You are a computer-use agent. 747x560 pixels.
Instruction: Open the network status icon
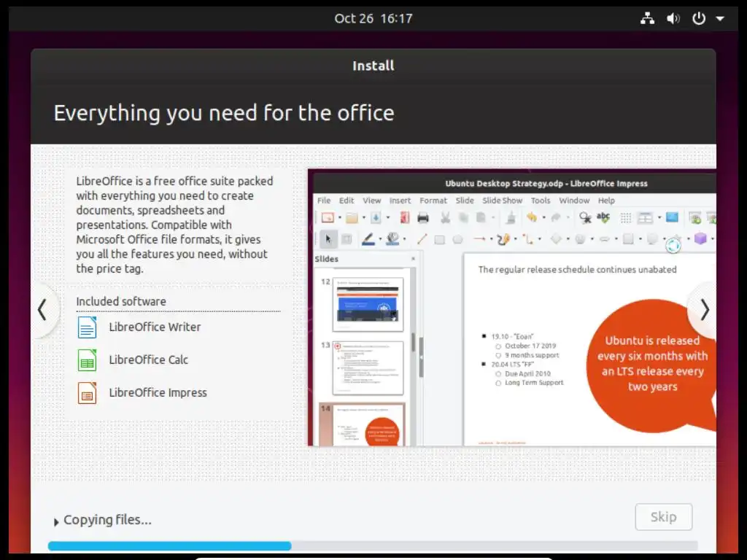[x=647, y=18]
